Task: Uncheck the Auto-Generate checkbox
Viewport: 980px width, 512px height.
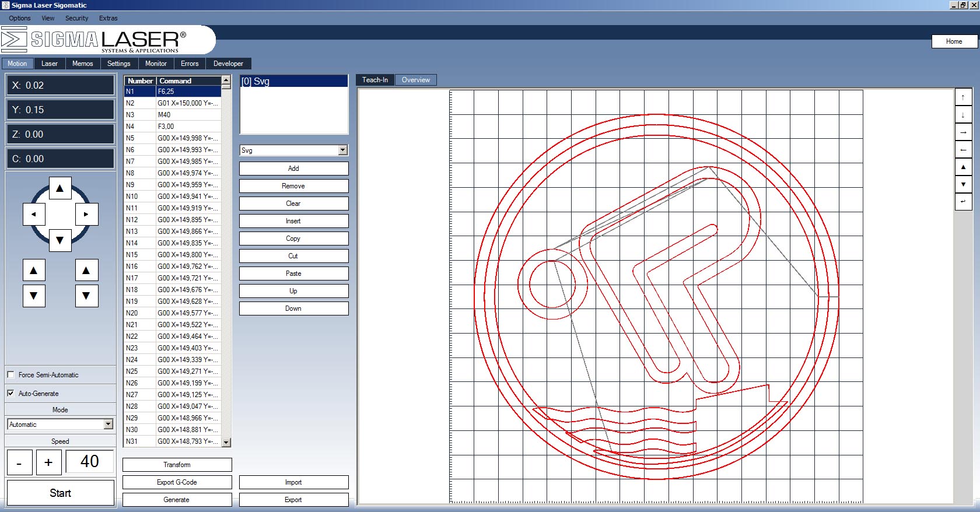Action: (11, 394)
